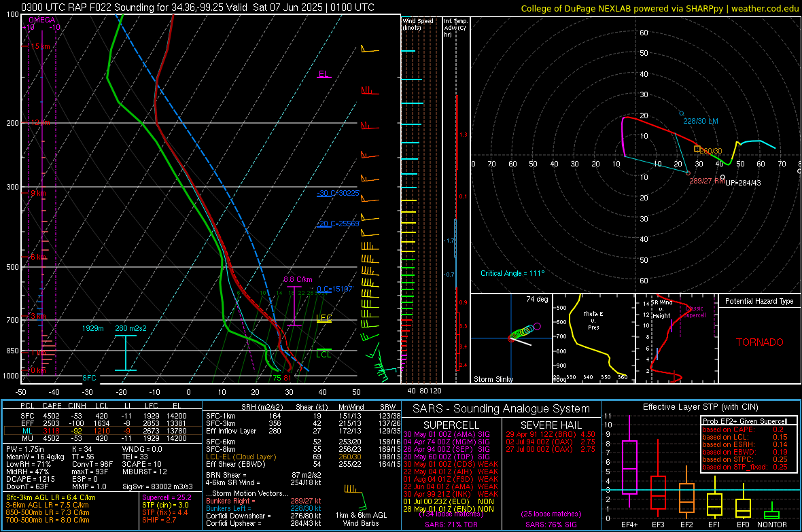Click the "Classic Supercell" label
802x532 pixels.
point(695,312)
